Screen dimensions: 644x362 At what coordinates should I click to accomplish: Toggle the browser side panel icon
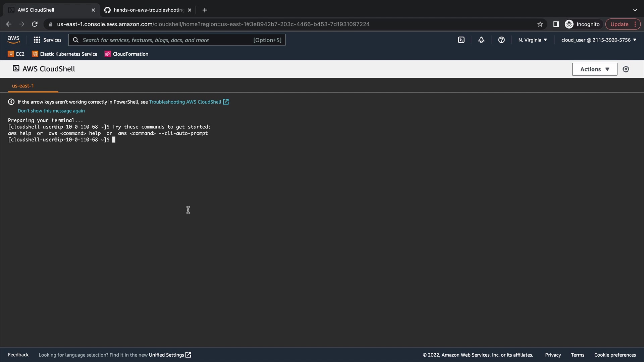pos(556,24)
